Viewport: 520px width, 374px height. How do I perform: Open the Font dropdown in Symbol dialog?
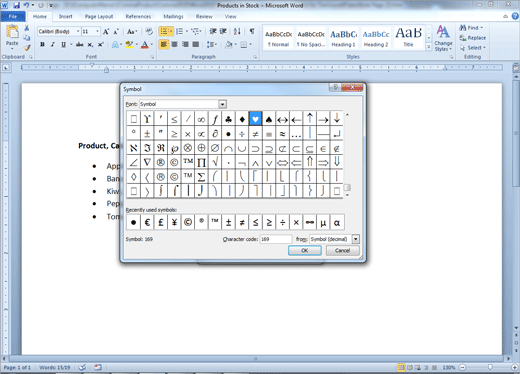[x=222, y=104]
